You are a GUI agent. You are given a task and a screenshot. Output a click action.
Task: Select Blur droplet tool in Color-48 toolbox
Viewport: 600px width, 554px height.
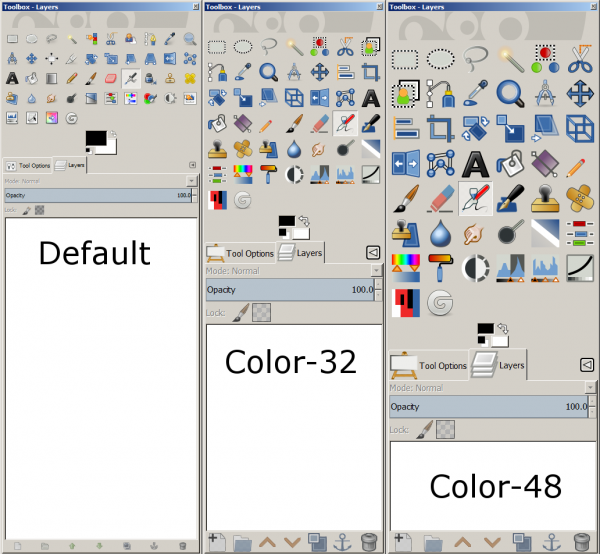(x=440, y=233)
